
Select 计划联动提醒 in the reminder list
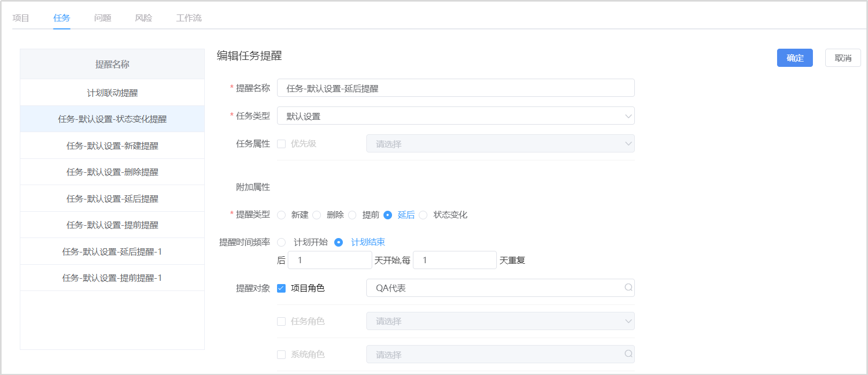click(112, 93)
